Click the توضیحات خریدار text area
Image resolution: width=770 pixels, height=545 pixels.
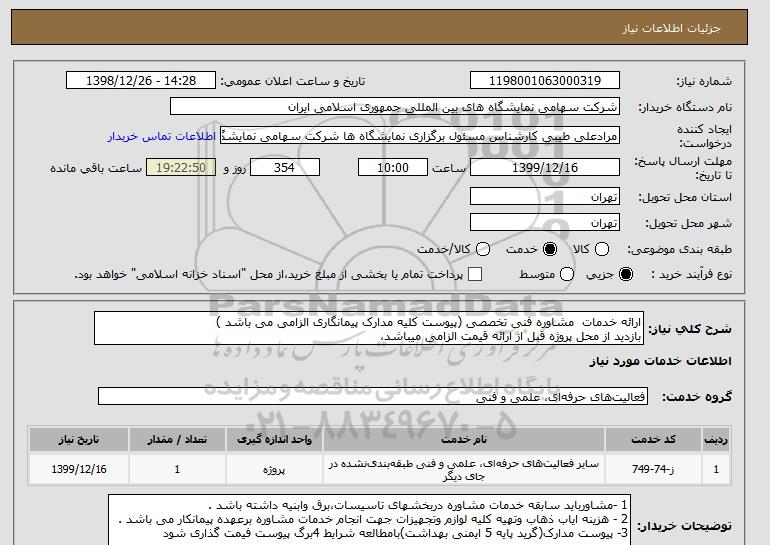coord(369,519)
